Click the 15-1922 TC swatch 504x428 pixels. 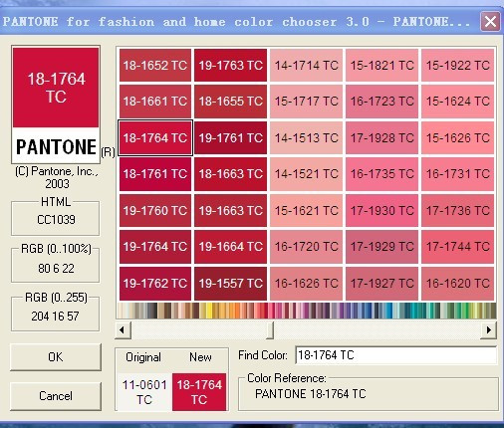[x=457, y=65]
